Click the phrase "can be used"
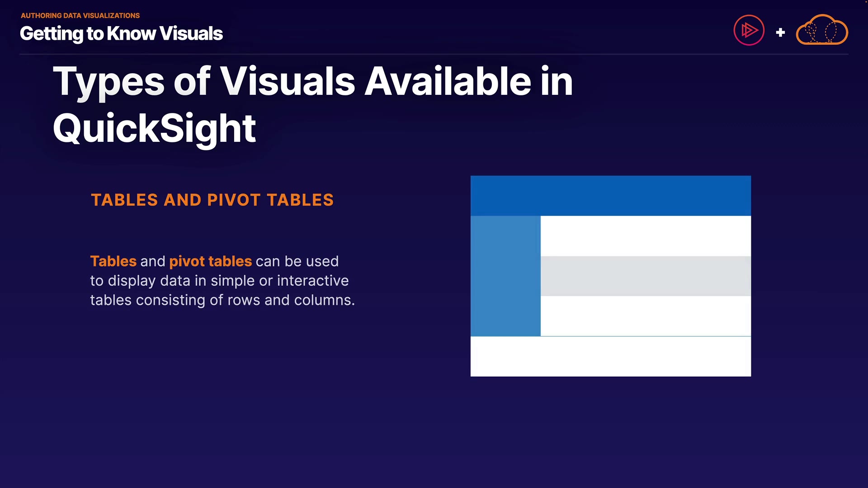This screenshot has width=868, height=488. click(x=297, y=261)
